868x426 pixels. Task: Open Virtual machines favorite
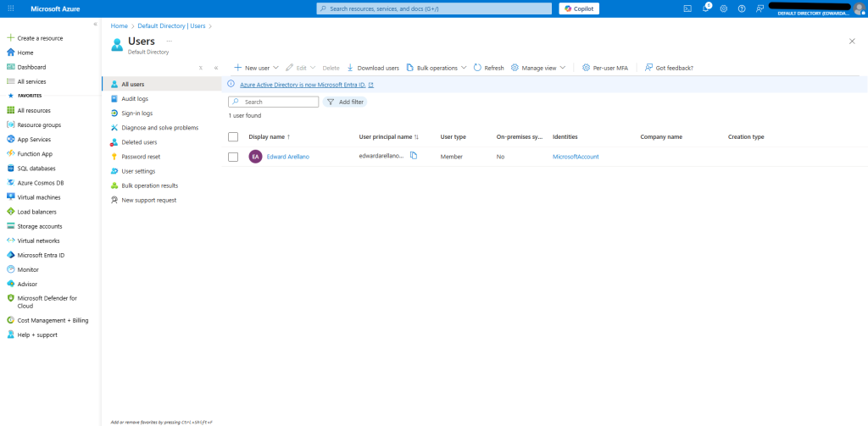(33, 197)
